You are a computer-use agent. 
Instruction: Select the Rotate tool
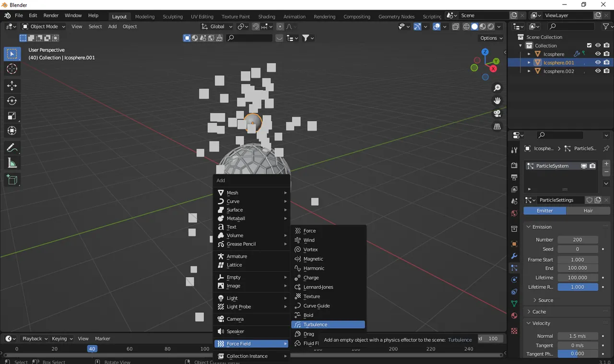click(12, 101)
